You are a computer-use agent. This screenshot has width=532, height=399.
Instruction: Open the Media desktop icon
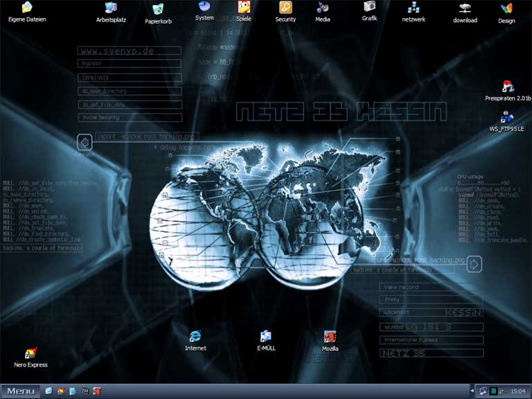pyautogui.click(x=322, y=12)
